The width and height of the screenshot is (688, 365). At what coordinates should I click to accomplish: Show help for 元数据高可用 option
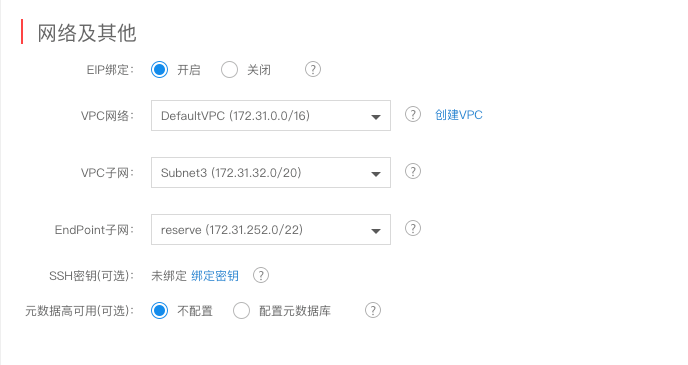click(x=373, y=311)
